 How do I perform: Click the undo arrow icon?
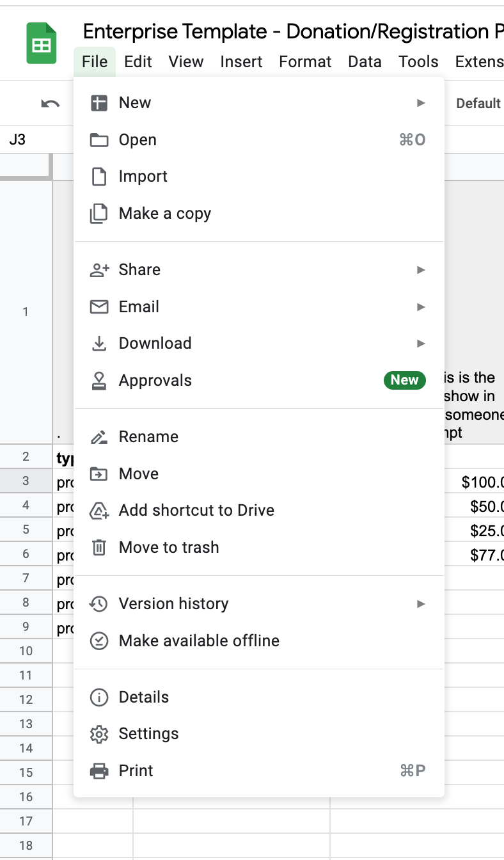pyautogui.click(x=51, y=104)
